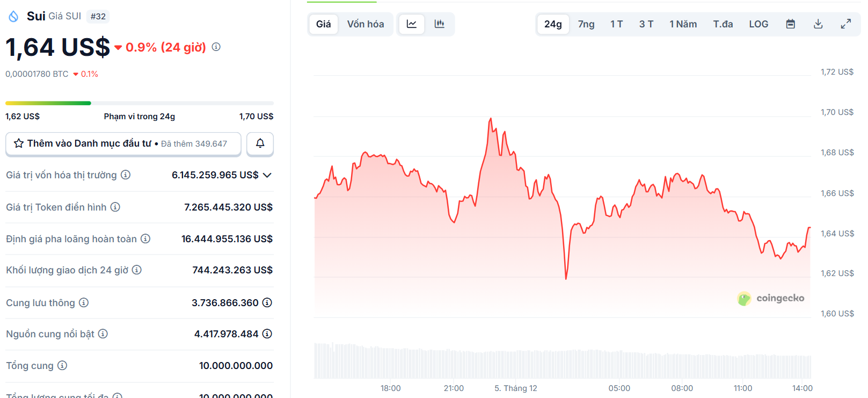Image resolution: width=868 pixels, height=398 pixels.
Task: Set a price alert with the bell icon
Action: tap(260, 143)
